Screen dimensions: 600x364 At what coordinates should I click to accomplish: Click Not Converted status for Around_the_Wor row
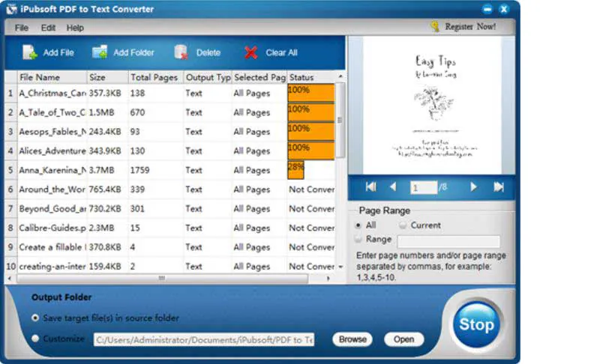(311, 189)
